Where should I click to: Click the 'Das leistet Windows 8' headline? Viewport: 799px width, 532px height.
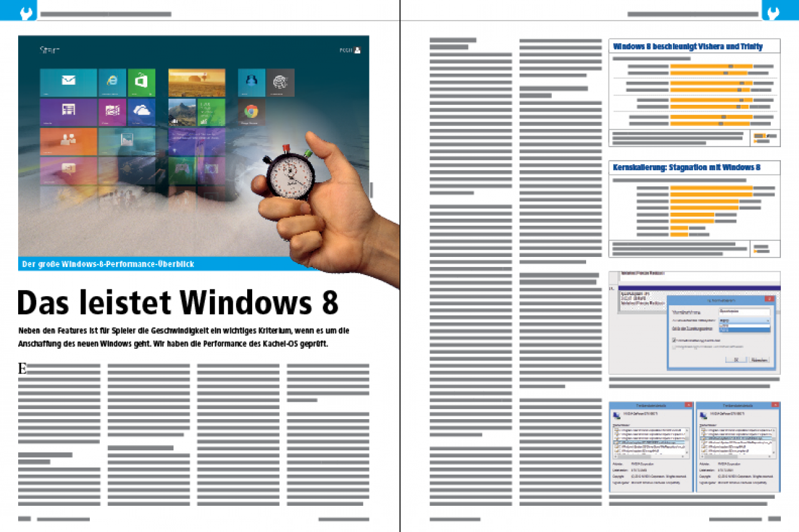point(177,302)
